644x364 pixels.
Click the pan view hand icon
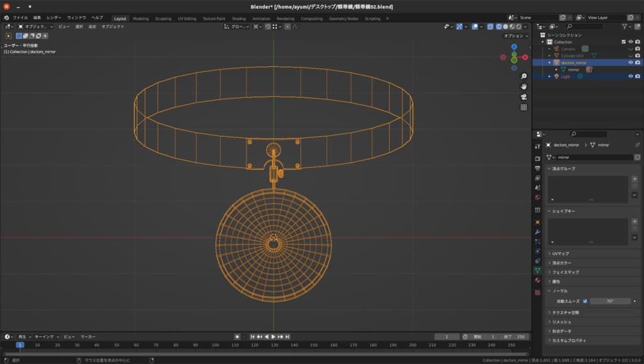pyautogui.click(x=524, y=86)
